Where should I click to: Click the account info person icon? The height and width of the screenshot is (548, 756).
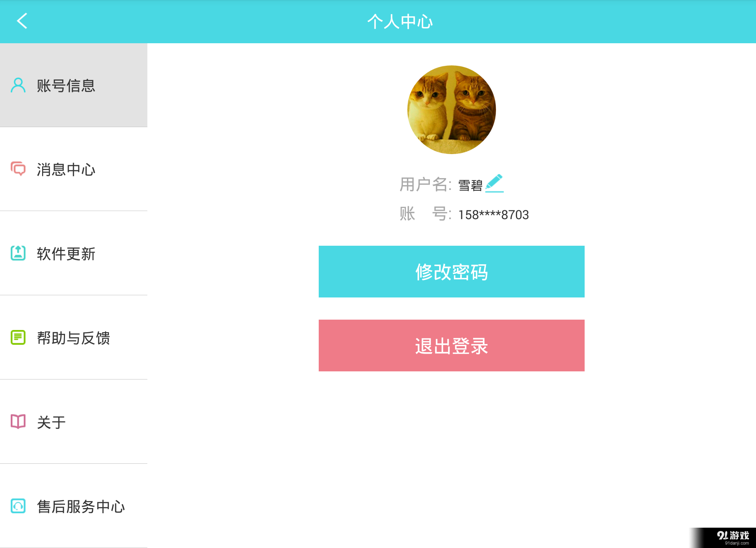pos(18,85)
